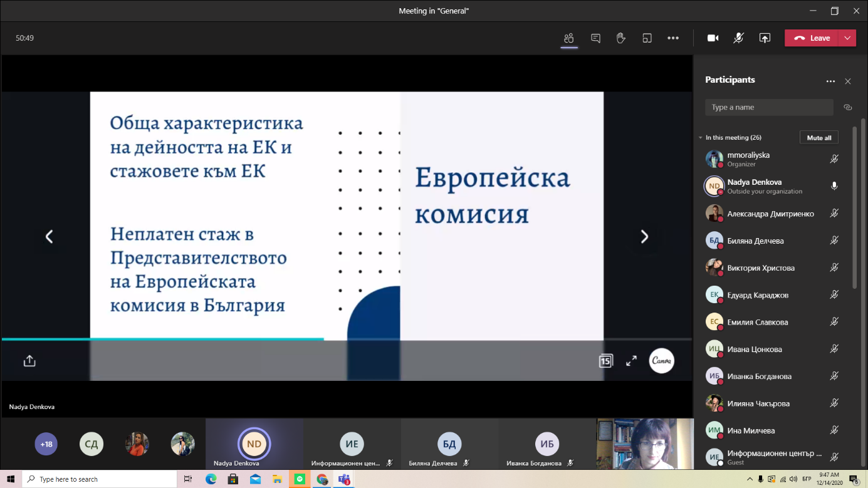Open Participants panel more options ellipsis

click(830, 81)
